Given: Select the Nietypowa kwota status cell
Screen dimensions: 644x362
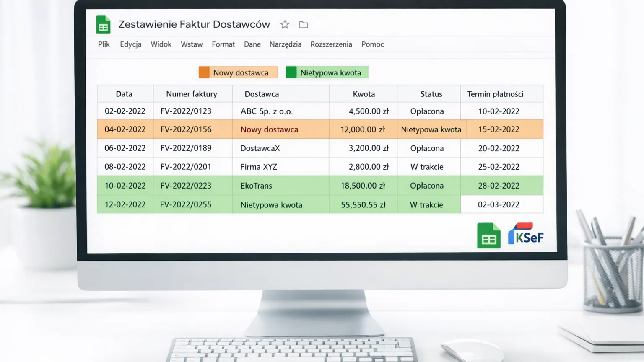Looking at the screenshot, I should [x=431, y=129].
